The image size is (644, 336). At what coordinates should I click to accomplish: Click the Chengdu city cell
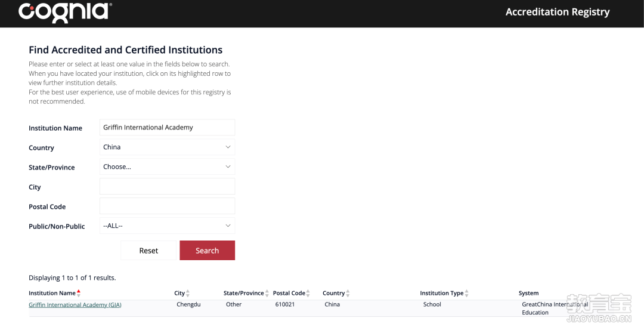pyautogui.click(x=188, y=304)
